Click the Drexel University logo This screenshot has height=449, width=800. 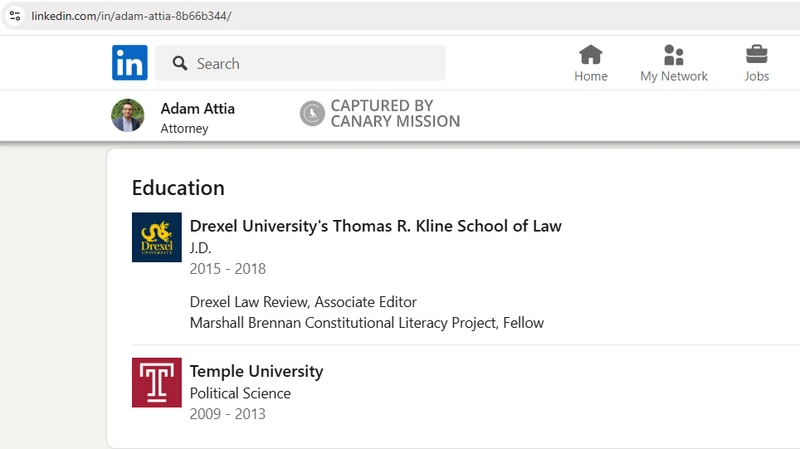click(x=157, y=237)
